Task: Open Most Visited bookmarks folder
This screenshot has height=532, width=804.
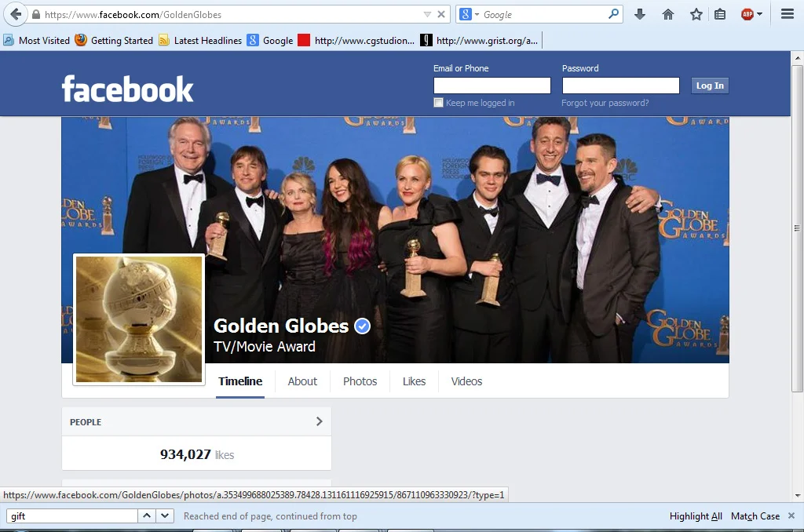Action: (x=36, y=41)
